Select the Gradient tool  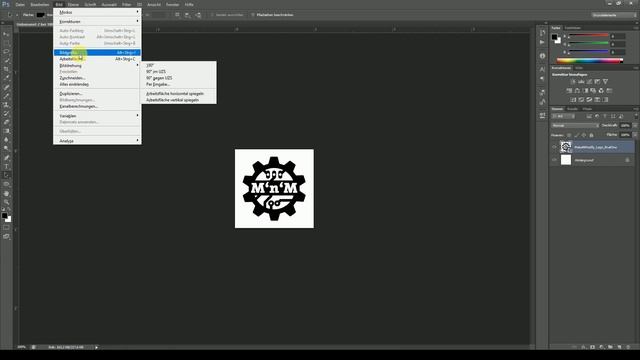(x=6, y=131)
